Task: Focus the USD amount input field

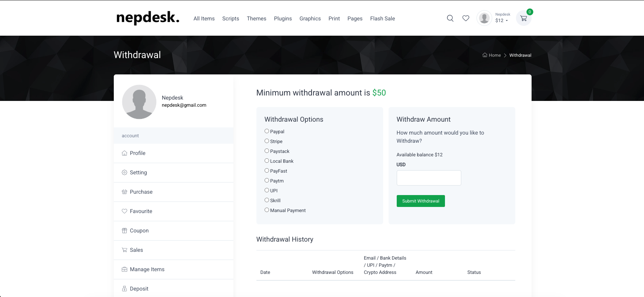Action: tap(429, 178)
